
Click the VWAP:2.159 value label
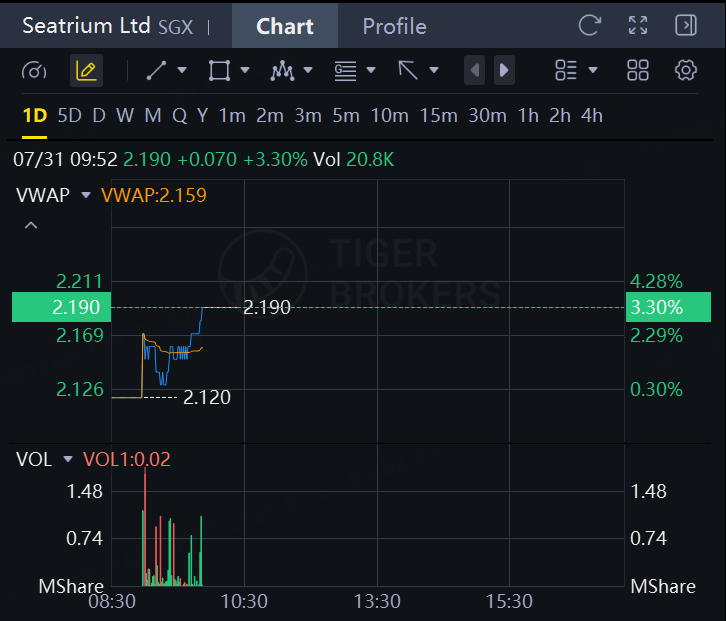click(154, 195)
